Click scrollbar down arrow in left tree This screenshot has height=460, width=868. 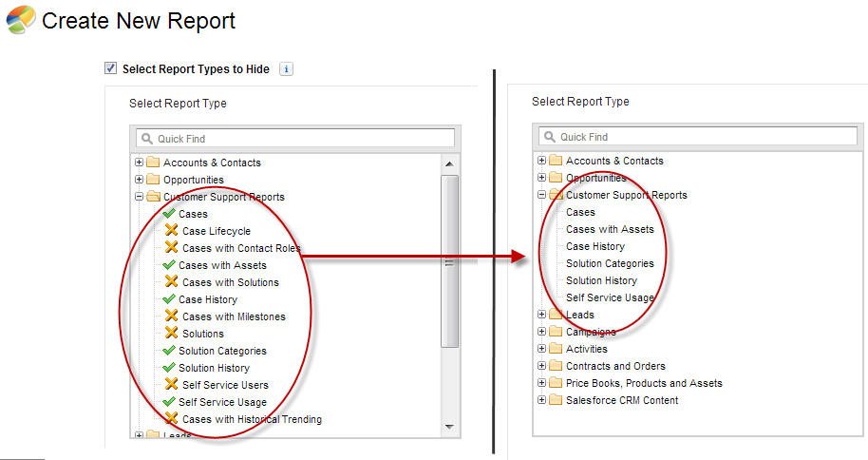point(449,427)
